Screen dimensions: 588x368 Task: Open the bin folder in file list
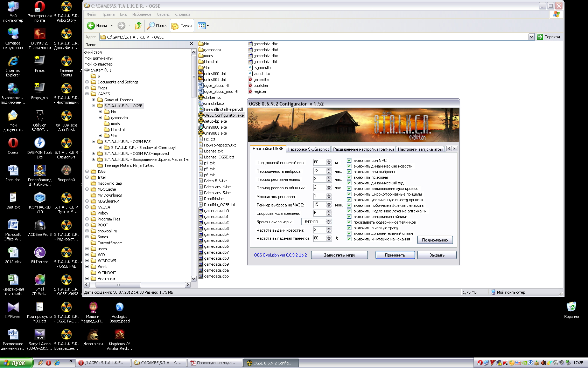204,44
